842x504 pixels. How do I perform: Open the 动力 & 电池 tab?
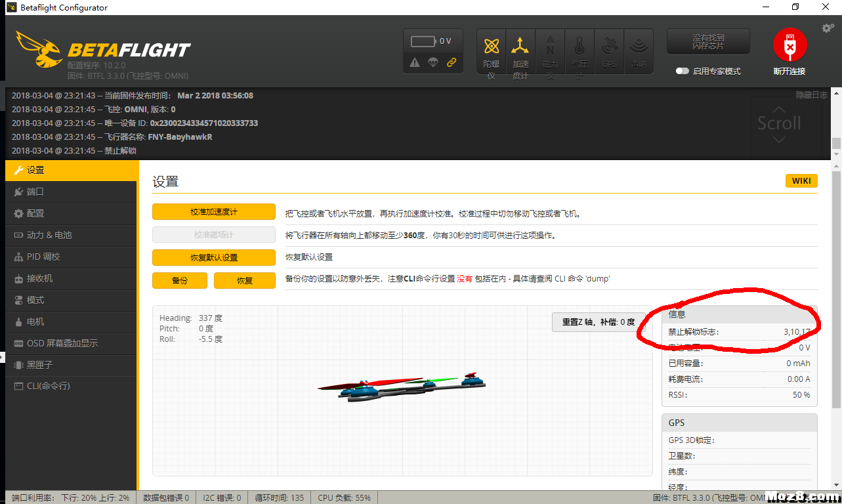(72, 235)
